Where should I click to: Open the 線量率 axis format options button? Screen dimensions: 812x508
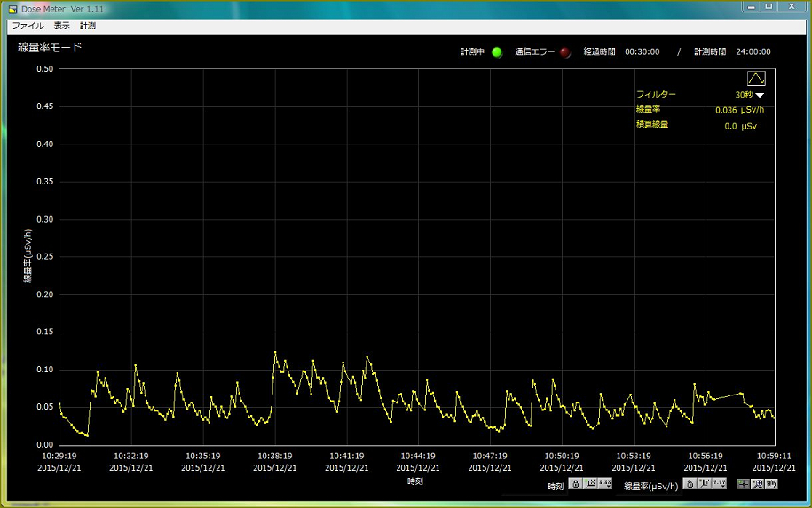[x=719, y=484]
